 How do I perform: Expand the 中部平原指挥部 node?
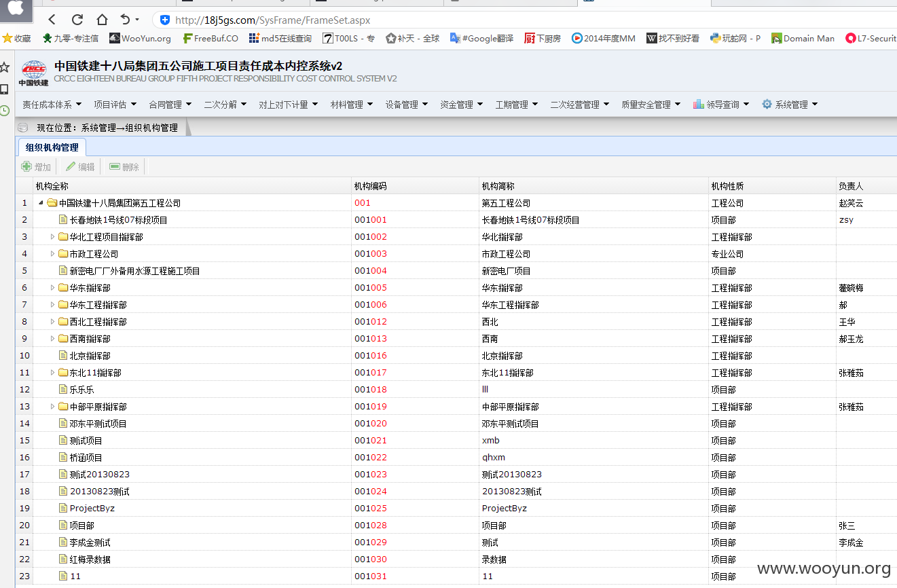[x=53, y=407]
